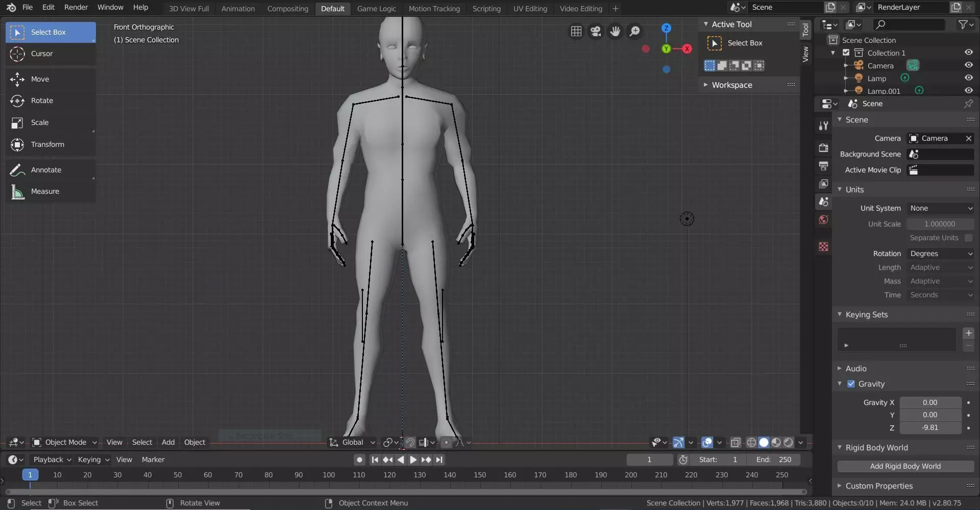This screenshot has width=980, height=510.
Task: Hide Collection 1 in outliner
Action: (x=968, y=53)
